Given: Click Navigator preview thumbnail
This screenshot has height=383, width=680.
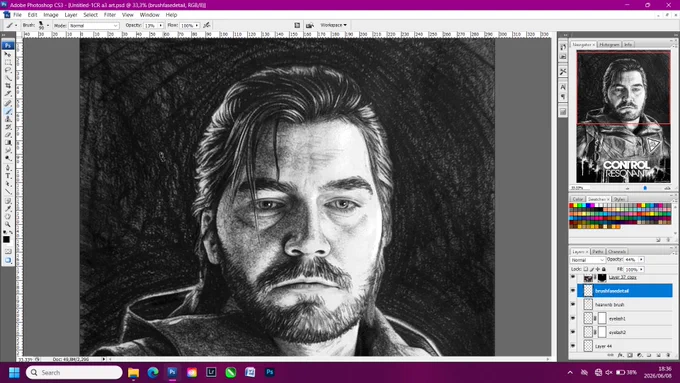Looking at the screenshot, I should (623, 116).
